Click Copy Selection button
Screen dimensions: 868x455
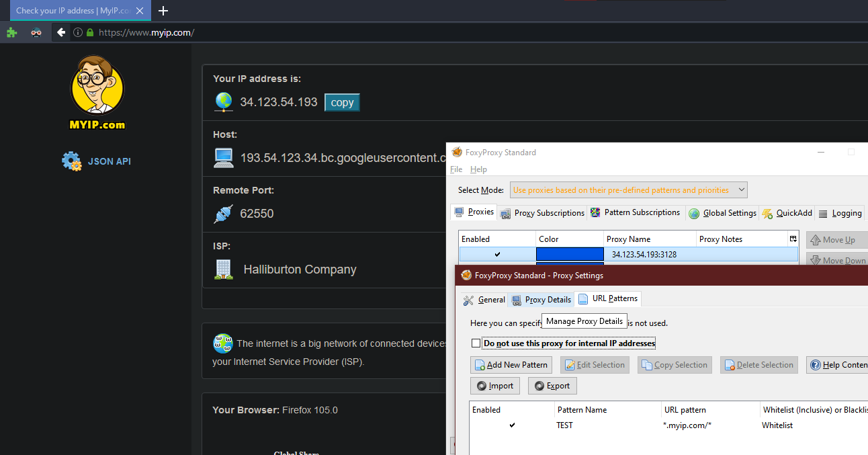pos(674,365)
